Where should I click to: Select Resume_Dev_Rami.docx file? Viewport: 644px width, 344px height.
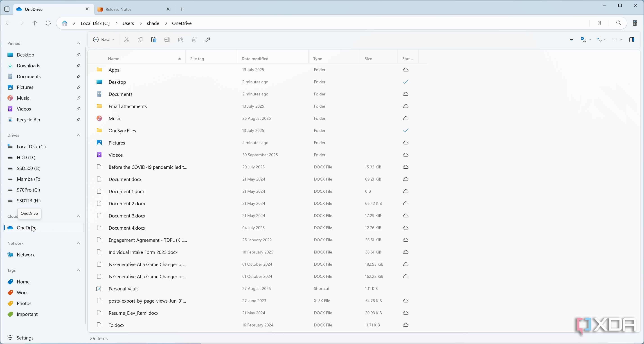point(257,313)
